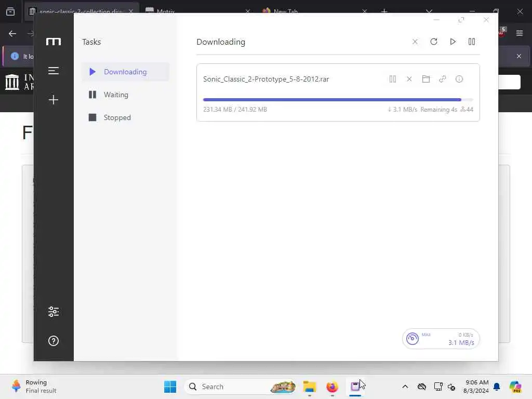Open the speedometer speed limit widget
532x399 pixels.
(x=441, y=339)
